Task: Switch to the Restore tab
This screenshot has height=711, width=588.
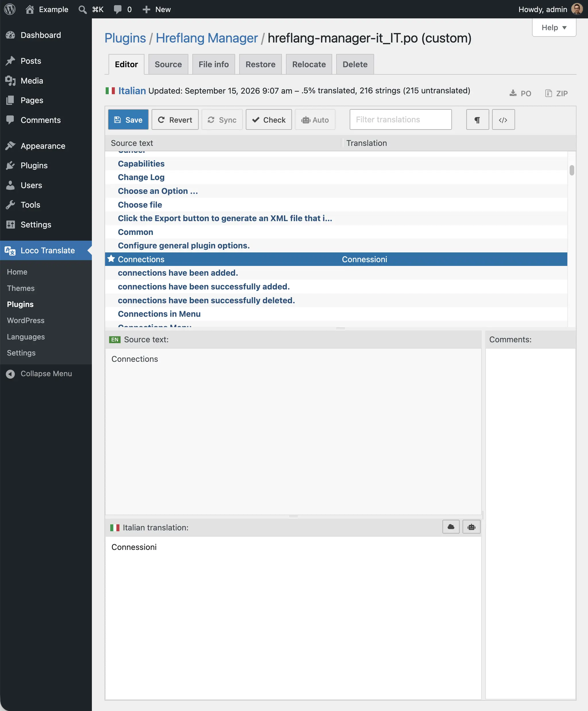Action: point(260,64)
